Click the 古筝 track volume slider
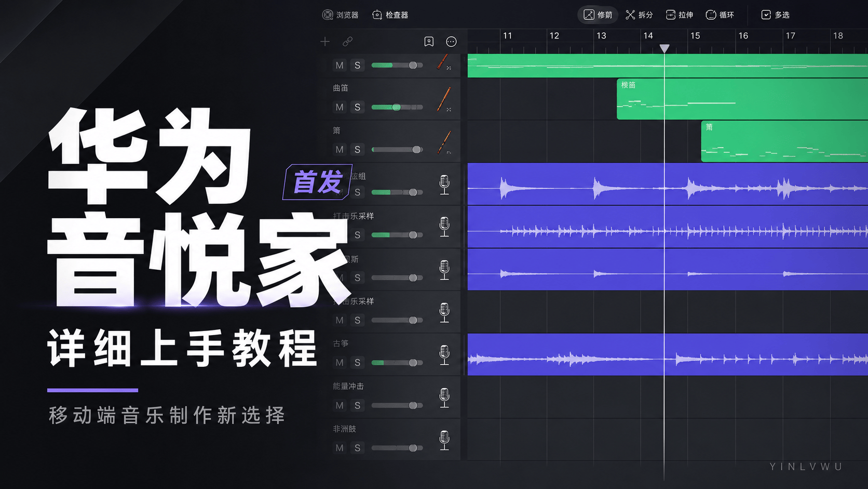 397,363
